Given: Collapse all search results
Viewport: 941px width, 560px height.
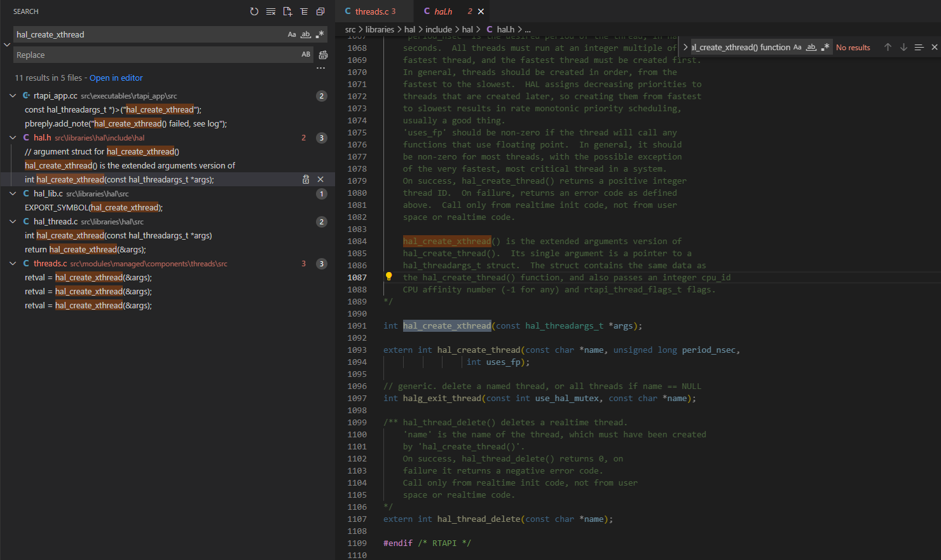Looking at the screenshot, I should click(320, 11).
